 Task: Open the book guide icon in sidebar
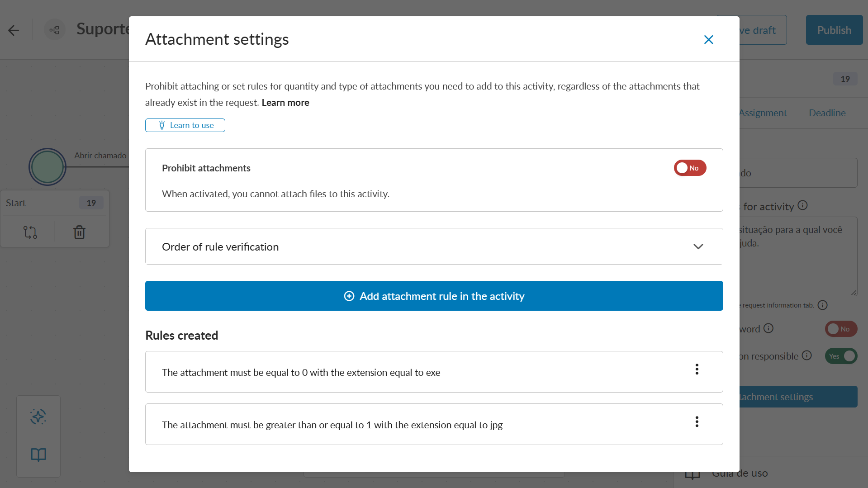tap(38, 455)
